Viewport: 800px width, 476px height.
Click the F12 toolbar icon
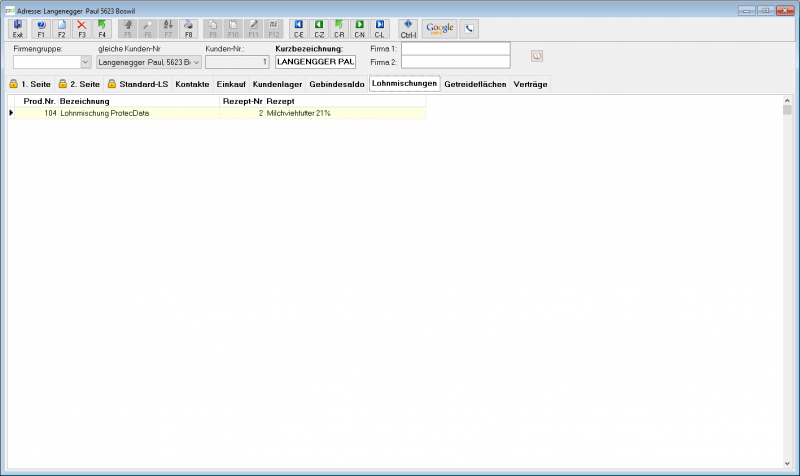click(x=274, y=29)
